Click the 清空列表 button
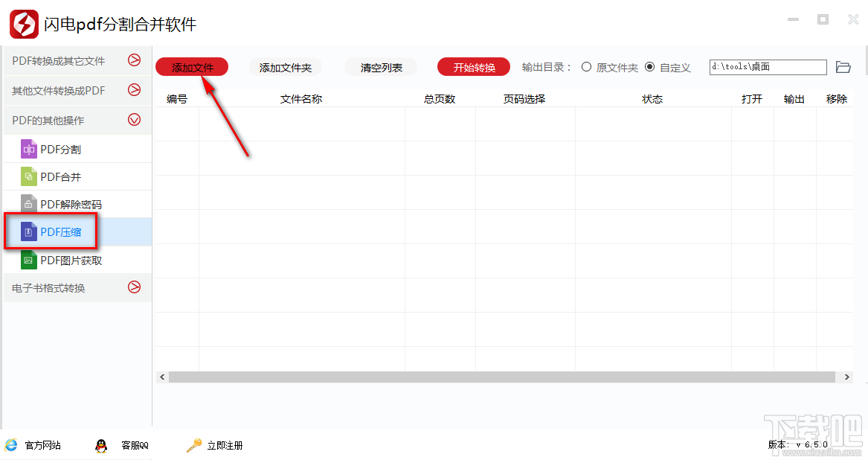The image size is (868, 460). pos(381,67)
